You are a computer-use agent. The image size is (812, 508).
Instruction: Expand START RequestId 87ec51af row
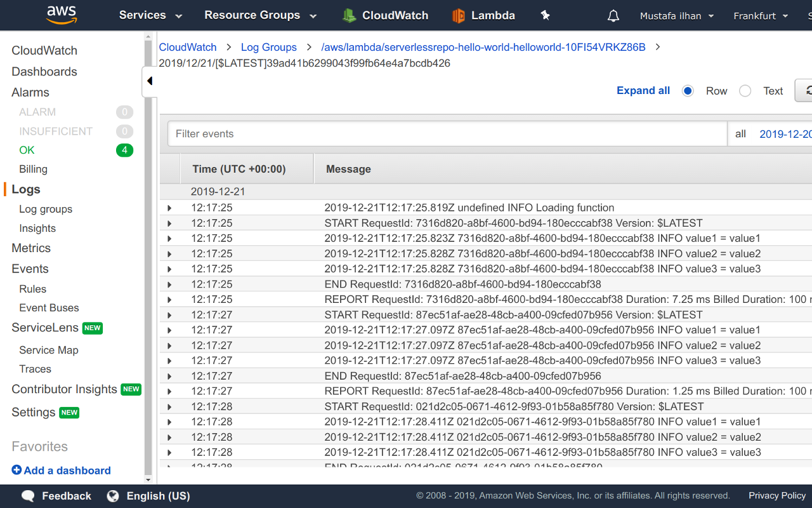pyautogui.click(x=169, y=314)
